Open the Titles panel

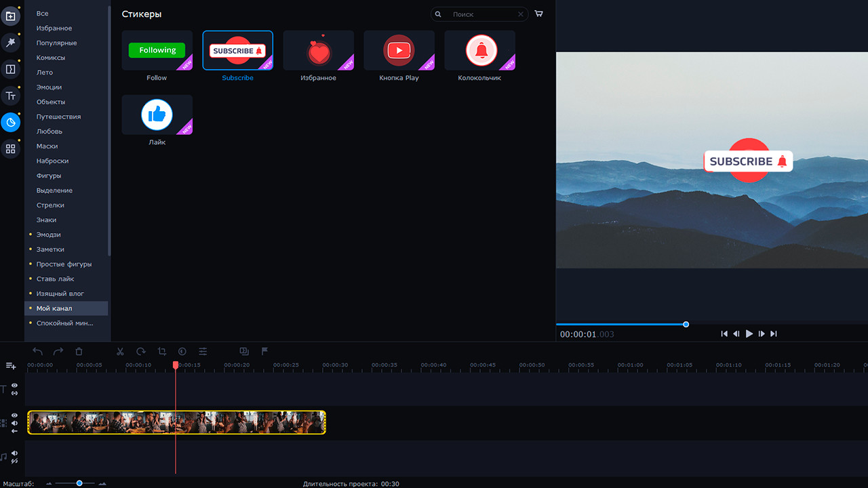[11, 96]
